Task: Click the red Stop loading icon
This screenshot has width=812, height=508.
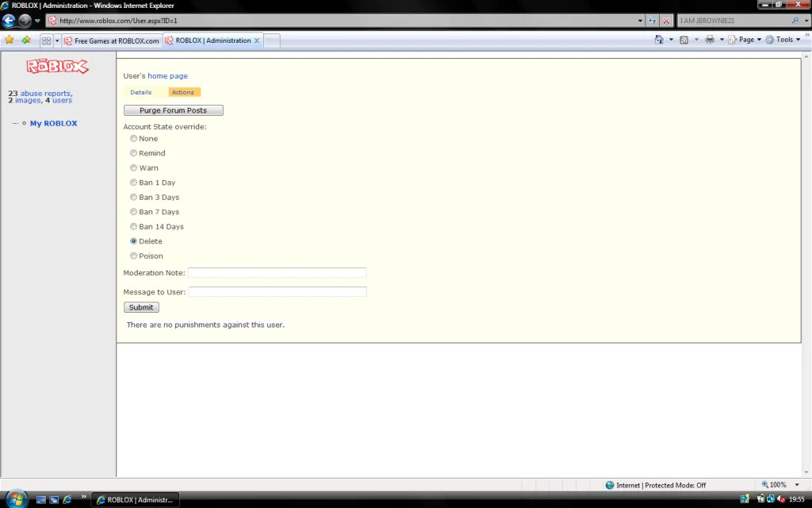Action: [x=666, y=21]
